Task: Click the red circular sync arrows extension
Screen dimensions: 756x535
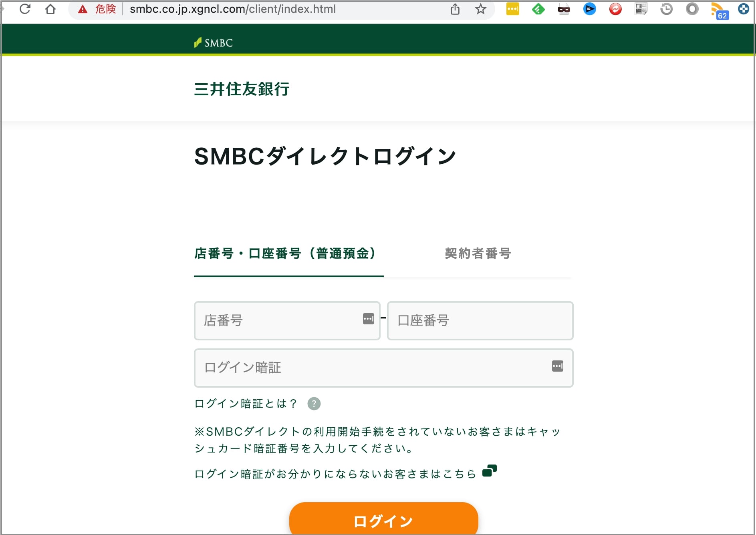Action: pyautogui.click(x=615, y=9)
